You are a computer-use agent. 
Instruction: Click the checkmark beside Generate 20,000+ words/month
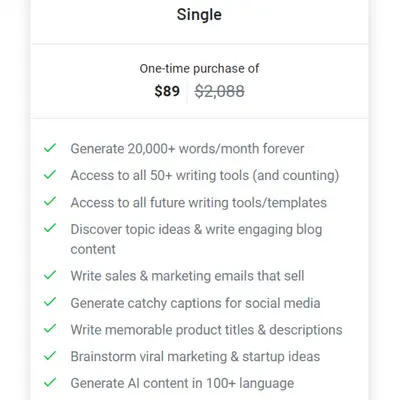(x=50, y=148)
